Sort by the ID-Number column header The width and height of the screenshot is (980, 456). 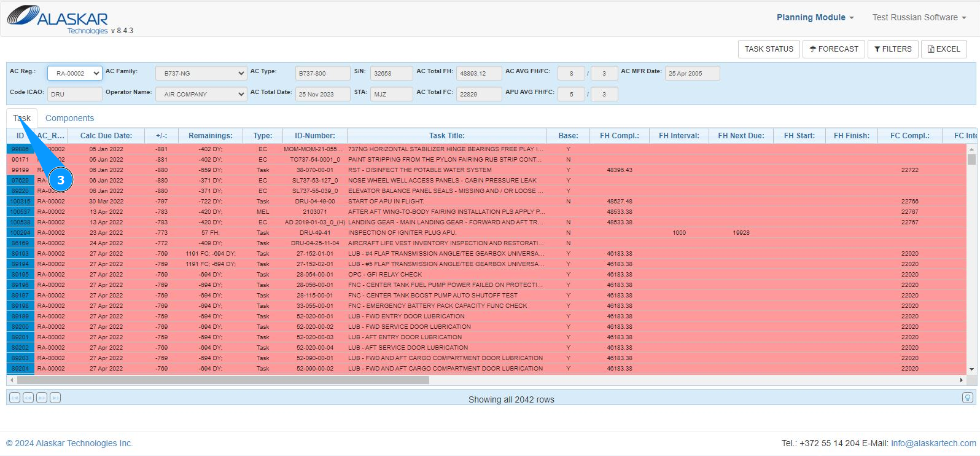315,136
